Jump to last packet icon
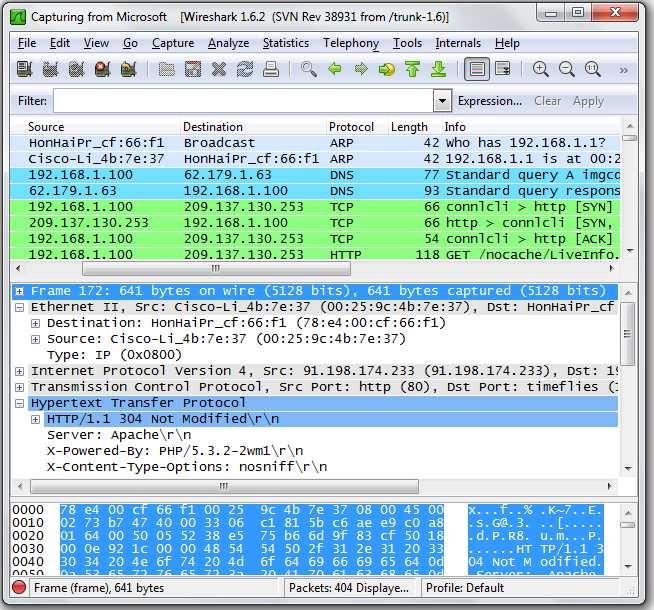Screen dimensions: 654x610 pyautogui.click(x=438, y=69)
